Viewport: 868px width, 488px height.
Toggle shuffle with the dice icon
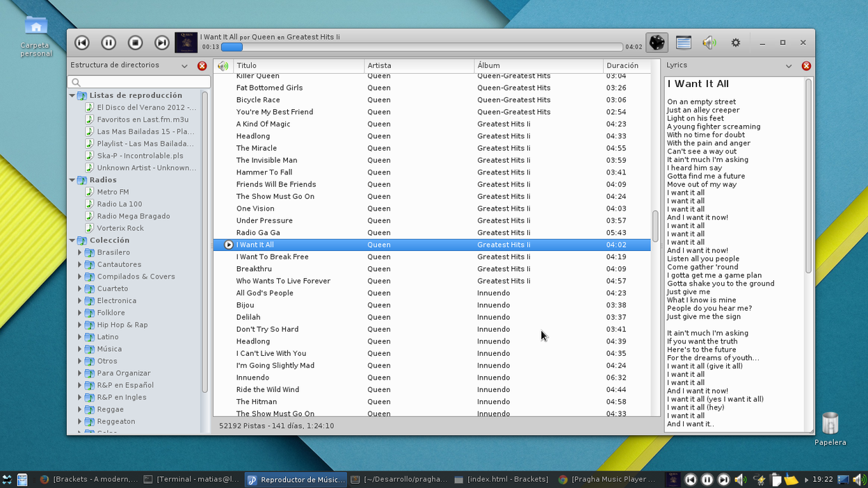[657, 42]
